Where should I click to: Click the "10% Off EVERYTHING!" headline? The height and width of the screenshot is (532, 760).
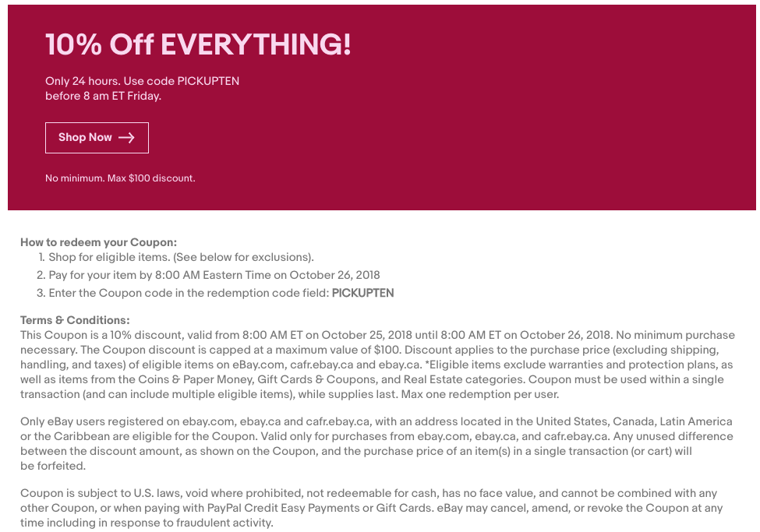(x=198, y=45)
